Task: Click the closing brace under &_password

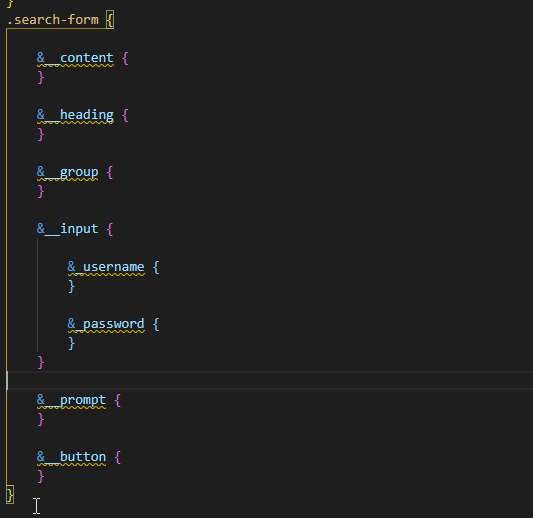Action: (71, 343)
